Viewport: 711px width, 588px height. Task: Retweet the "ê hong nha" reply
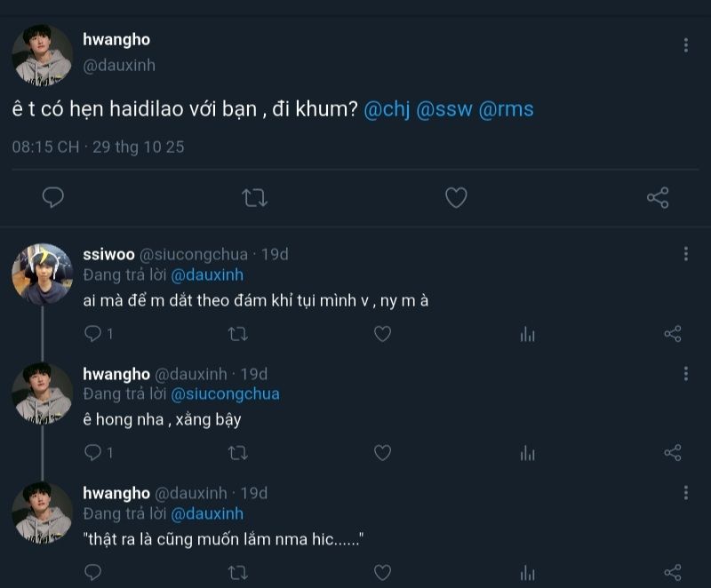click(x=238, y=453)
